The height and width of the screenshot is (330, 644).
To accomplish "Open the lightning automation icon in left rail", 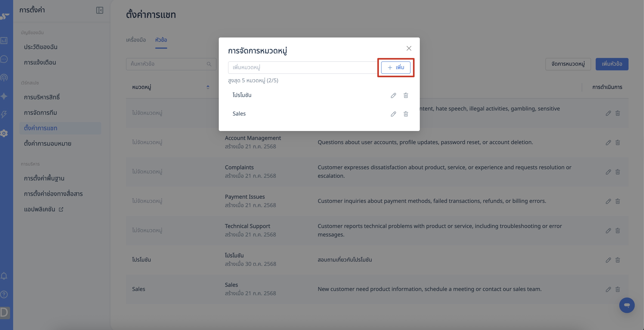I will [4, 115].
